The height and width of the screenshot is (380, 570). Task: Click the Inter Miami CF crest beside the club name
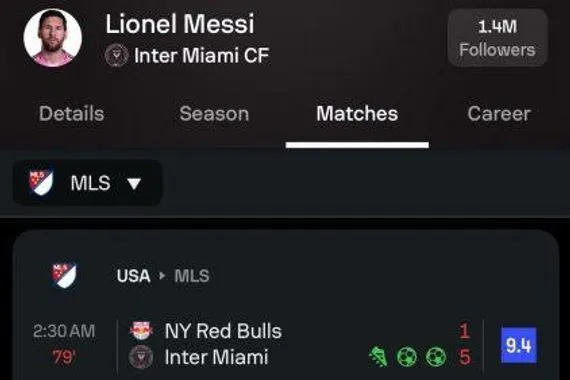116,56
